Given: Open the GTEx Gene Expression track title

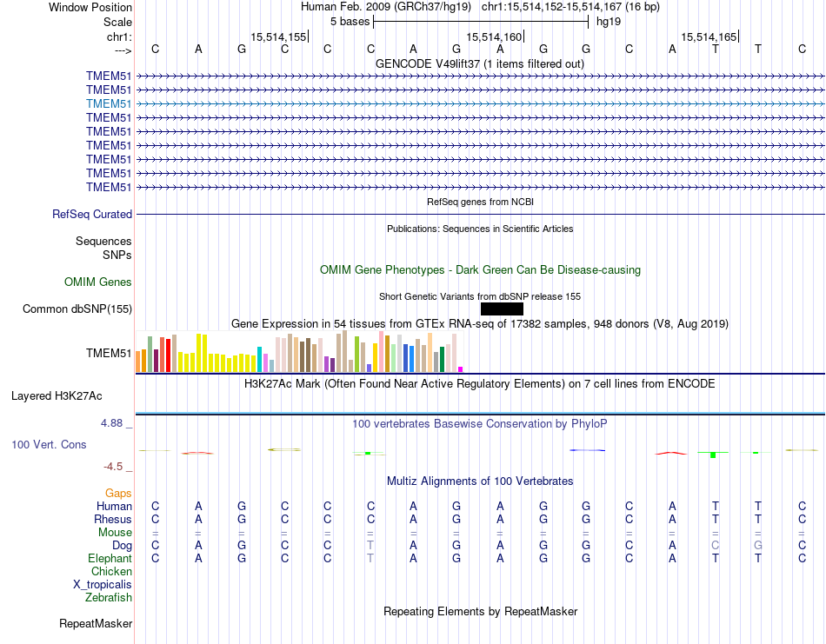Looking at the screenshot, I should click(x=480, y=324).
